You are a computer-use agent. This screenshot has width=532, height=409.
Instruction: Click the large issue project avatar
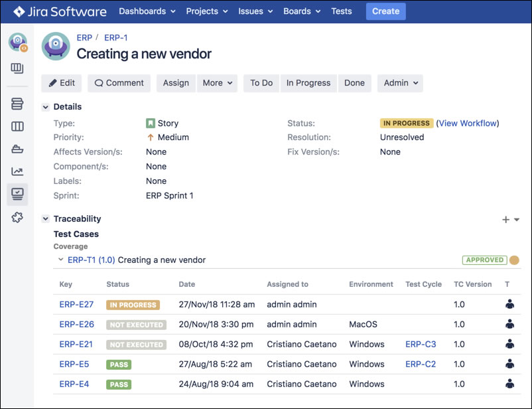(x=56, y=46)
